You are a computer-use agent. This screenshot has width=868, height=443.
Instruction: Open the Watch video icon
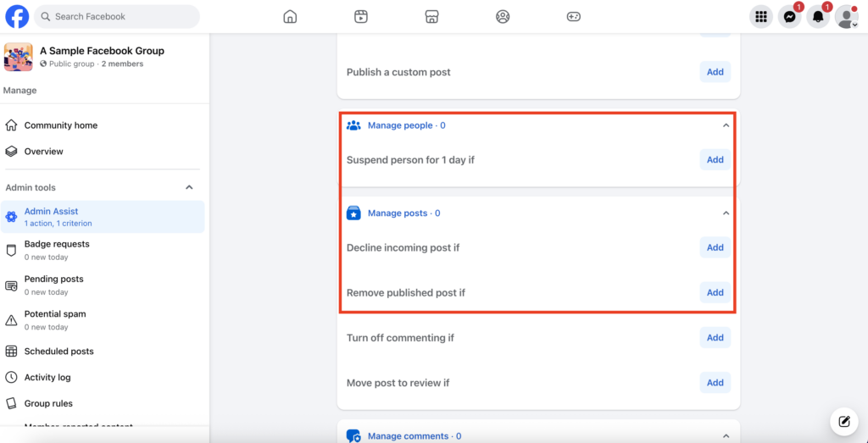coord(361,17)
